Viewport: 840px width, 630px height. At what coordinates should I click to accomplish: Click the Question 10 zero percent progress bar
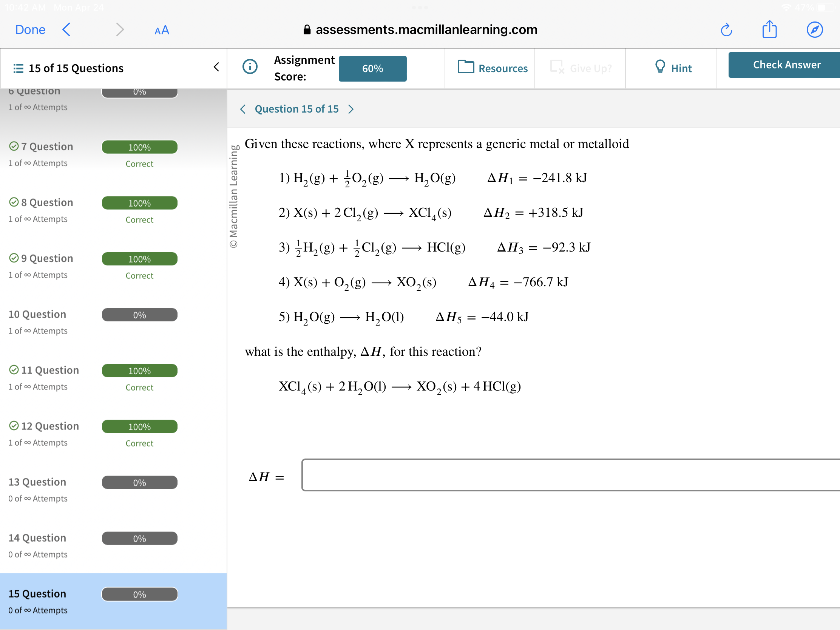[x=139, y=315]
